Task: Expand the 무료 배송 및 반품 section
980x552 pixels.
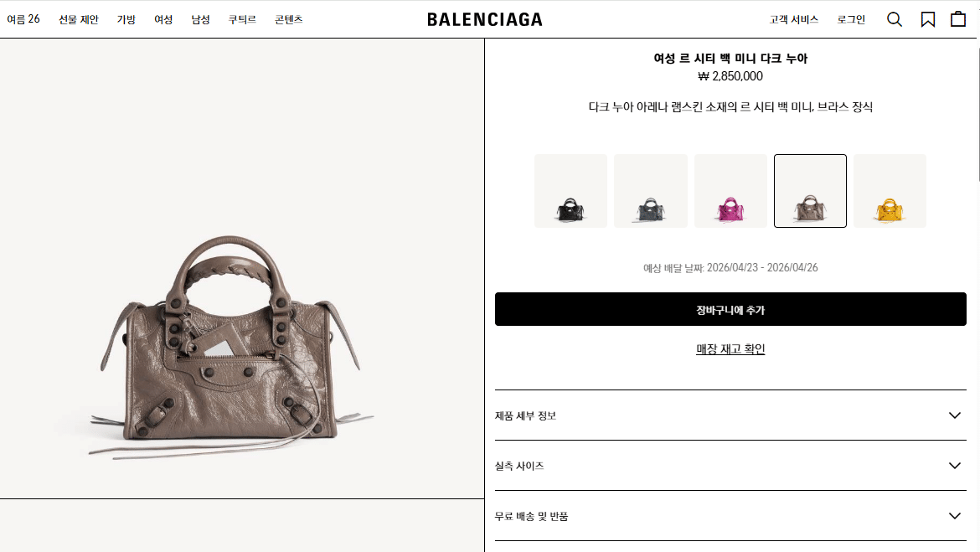Action: point(730,516)
